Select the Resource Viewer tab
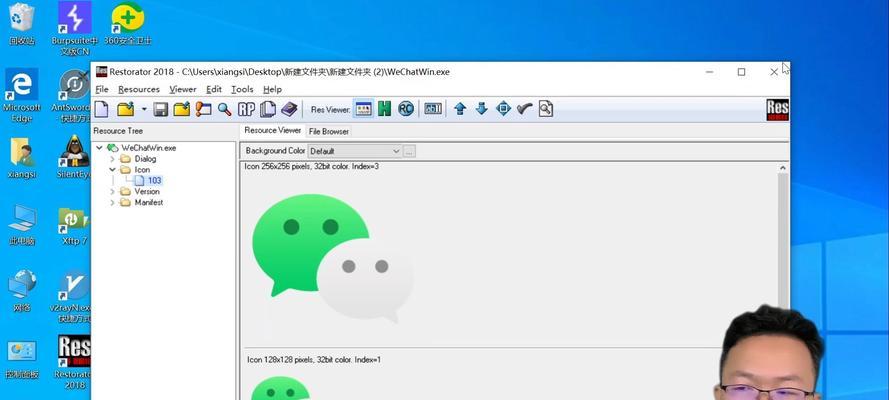This screenshot has width=889, height=400. (x=273, y=130)
